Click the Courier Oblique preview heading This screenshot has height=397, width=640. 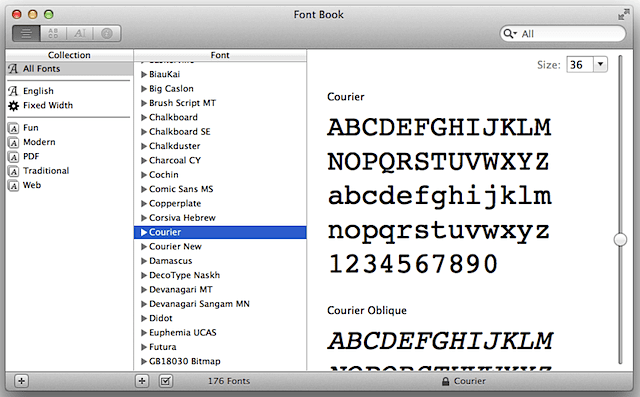pos(367,311)
